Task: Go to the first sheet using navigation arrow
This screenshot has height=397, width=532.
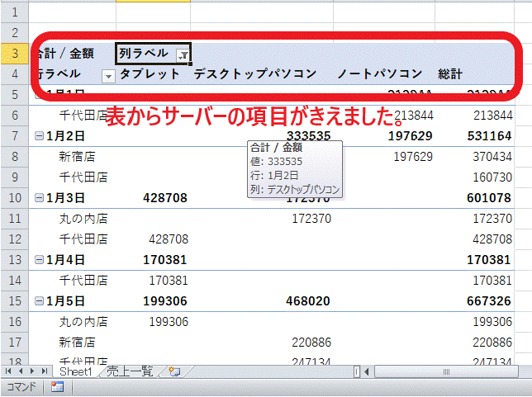Action: coord(8,372)
